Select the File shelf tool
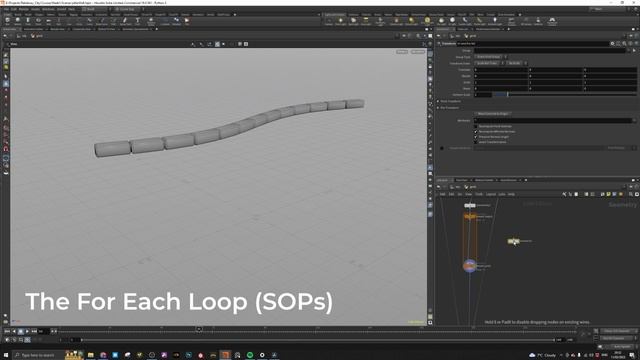 coord(187,21)
